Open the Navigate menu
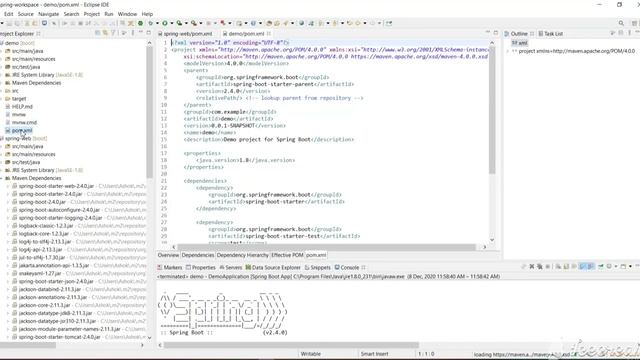 (x=49, y=14)
